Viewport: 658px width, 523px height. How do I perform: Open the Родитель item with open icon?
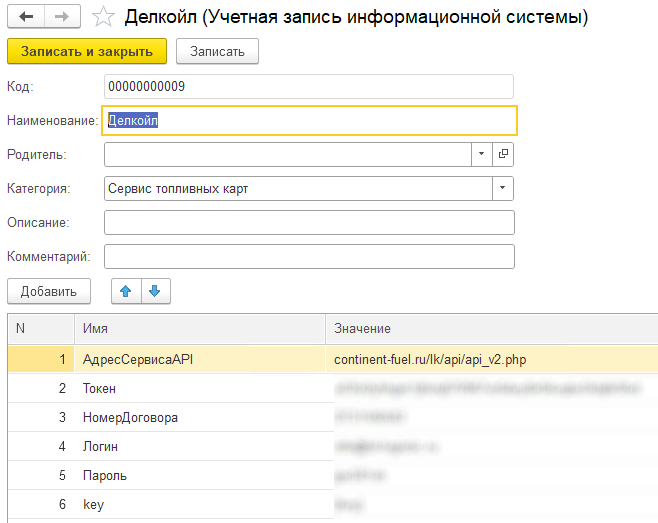503,154
